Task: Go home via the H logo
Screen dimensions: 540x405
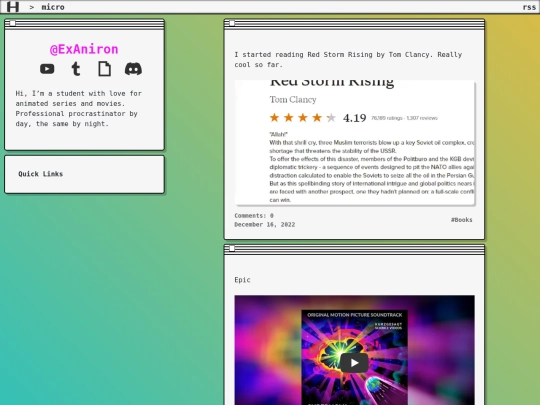Action: tap(13, 7)
